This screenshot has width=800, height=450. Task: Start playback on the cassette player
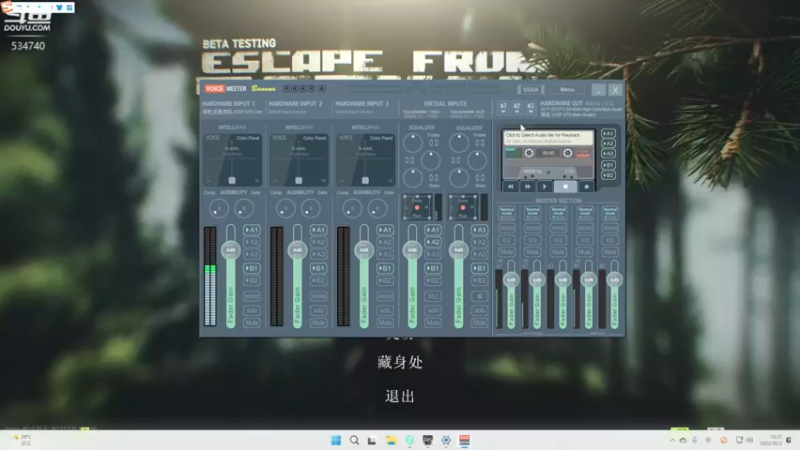coord(545,187)
